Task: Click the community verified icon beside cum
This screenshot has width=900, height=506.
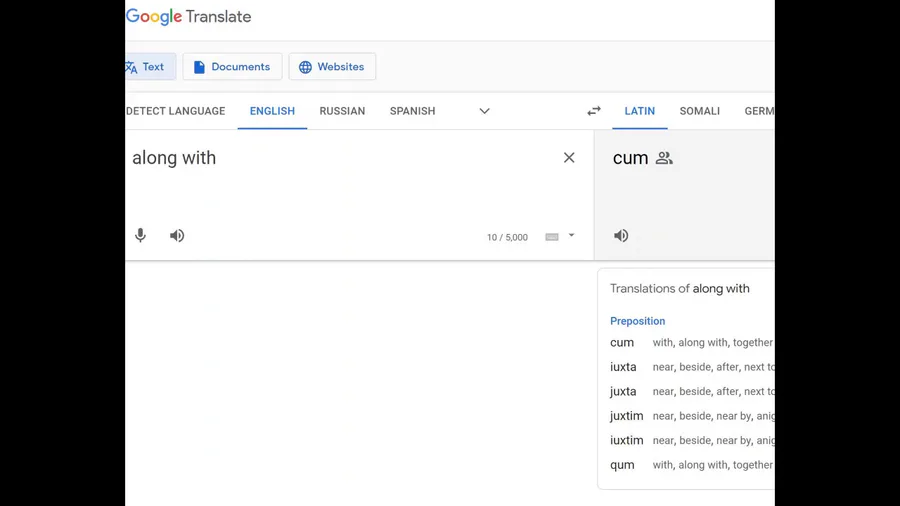Action: pyautogui.click(x=664, y=158)
